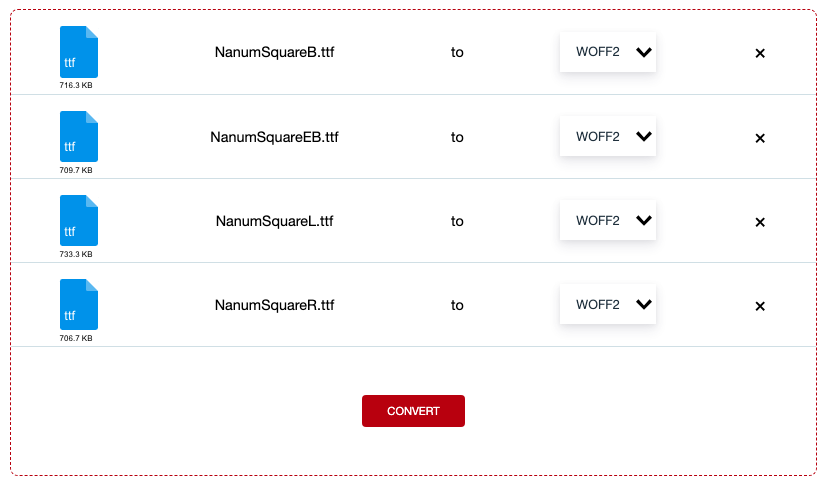The width and height of the screenshot is (826, 485).
Task: Click the NanumSquareEB.ttf file name text
Action: tap(274, 137)
